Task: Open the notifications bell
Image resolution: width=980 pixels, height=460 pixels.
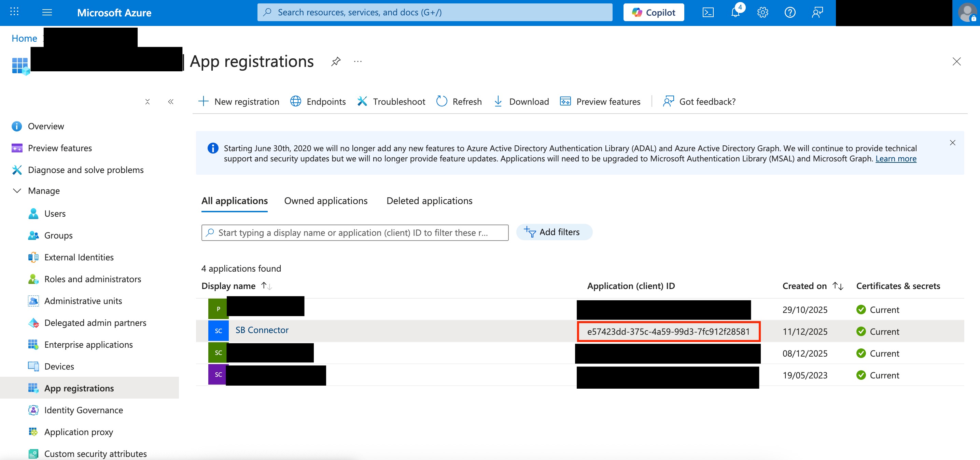Action: coord(735,13)
